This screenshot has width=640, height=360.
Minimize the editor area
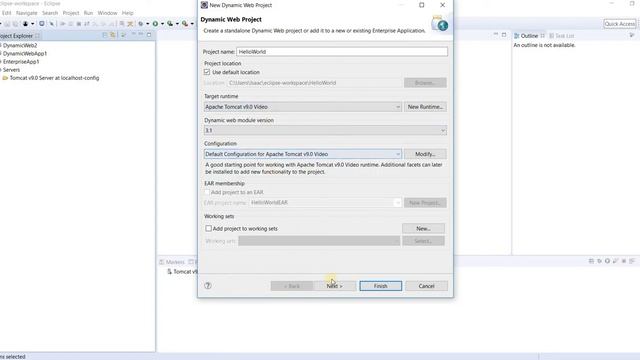click(496, 35)
